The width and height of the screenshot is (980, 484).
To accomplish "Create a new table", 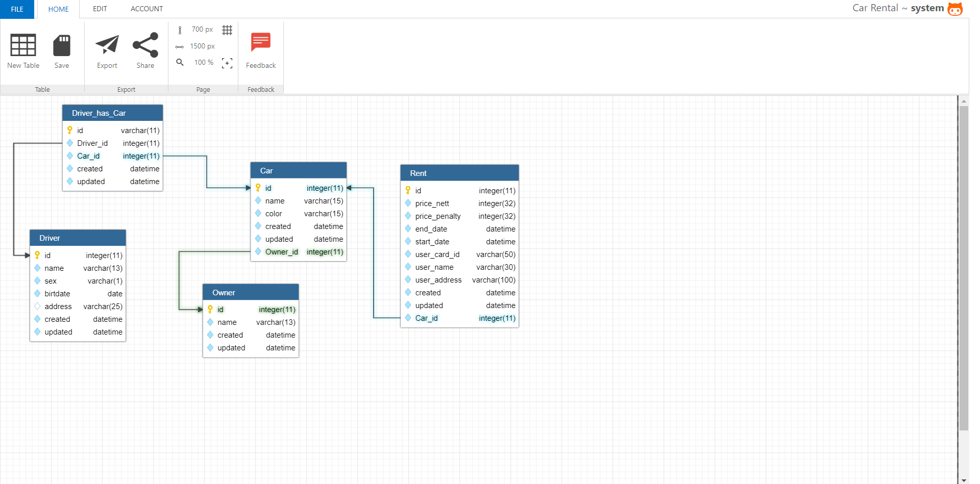I will [23, 49].
